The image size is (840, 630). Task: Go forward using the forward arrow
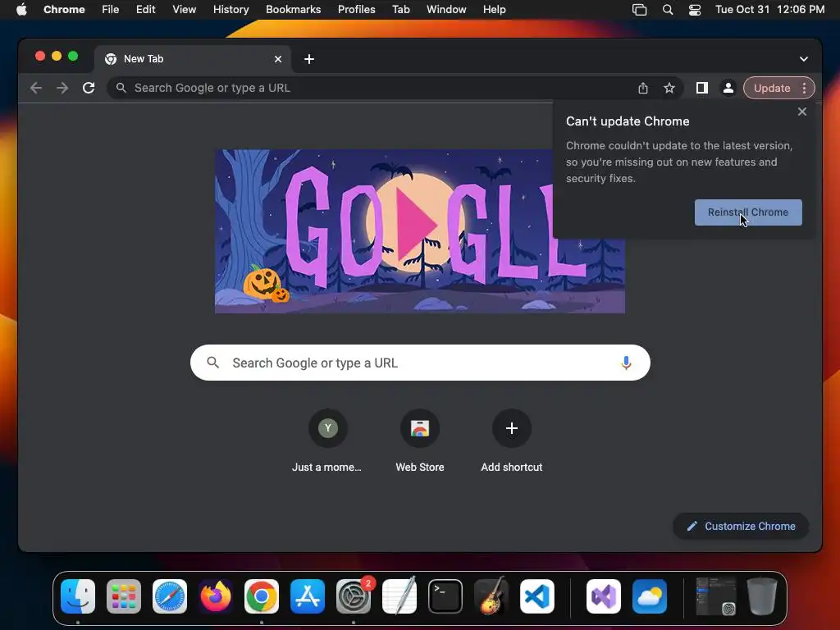pyautogui.click(x=62, y=88)
